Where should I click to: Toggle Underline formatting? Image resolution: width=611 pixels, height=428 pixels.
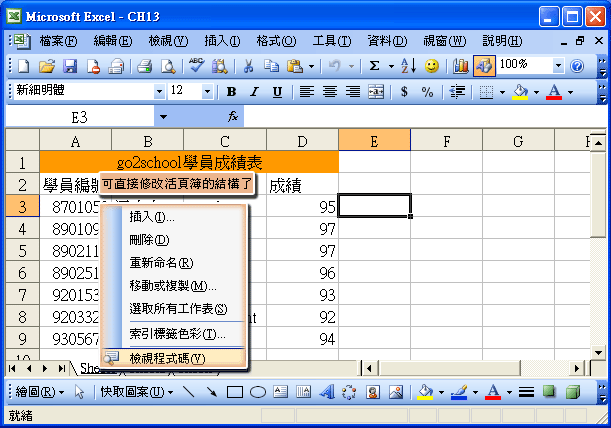pyautogui.click(x=277, y=91)
